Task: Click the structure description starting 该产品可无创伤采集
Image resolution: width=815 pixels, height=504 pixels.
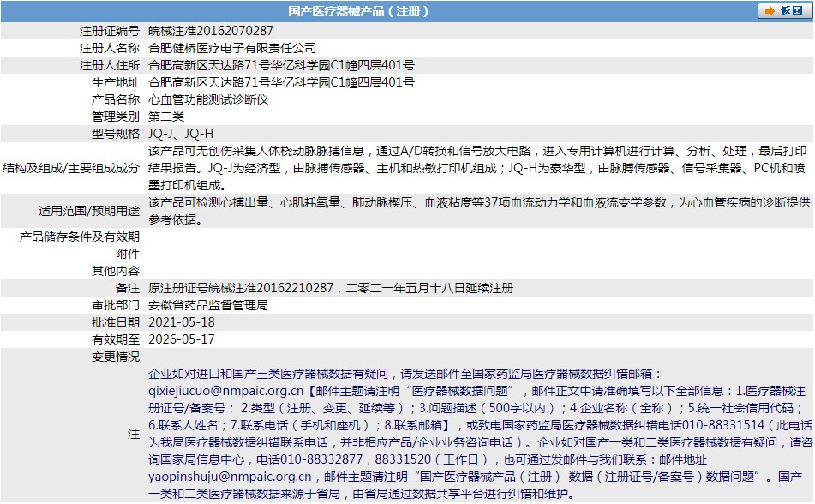Action: (477, 168)
